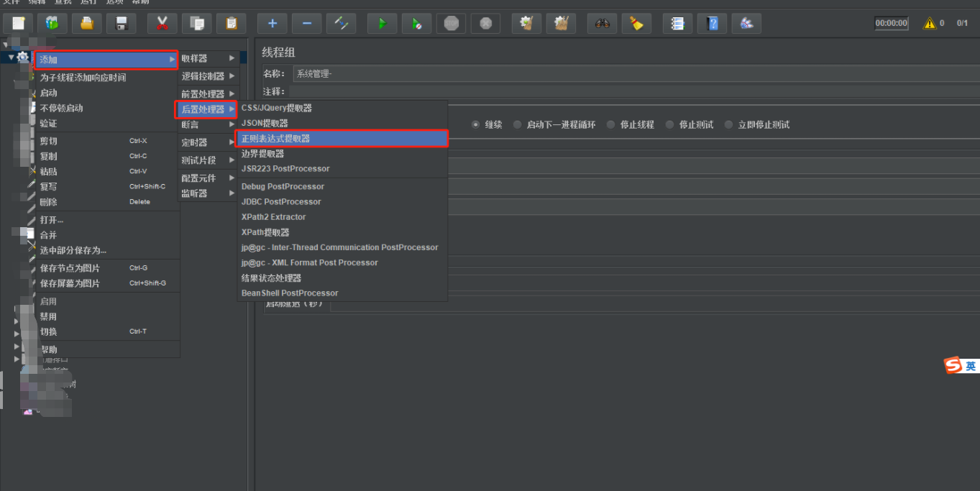The width and height of the screenshot is (980, 491).
Task: Click the Cut scissors toolbar icon
Action: (162, 23)
